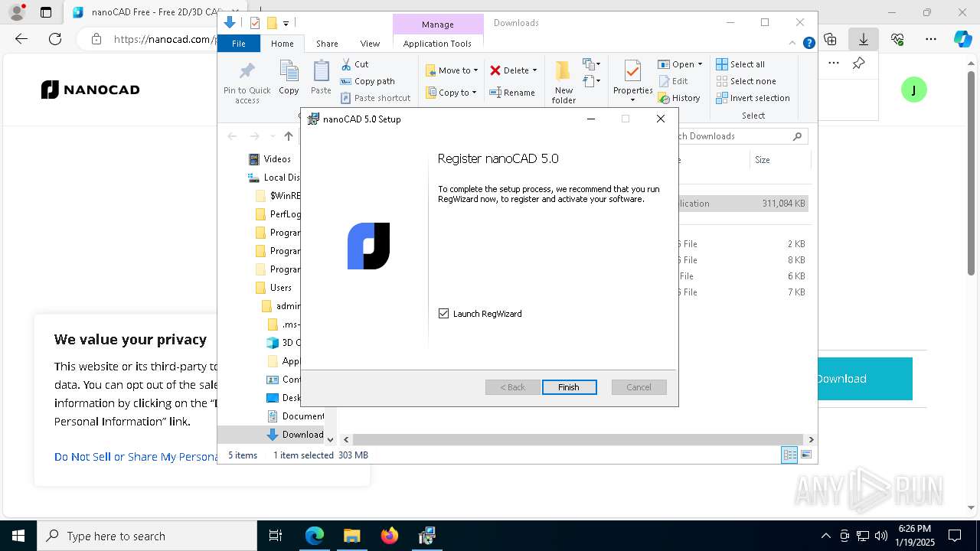Open Firefox from the taskbar
Viewport: 980px width, 551px height.
click(390, 536)
